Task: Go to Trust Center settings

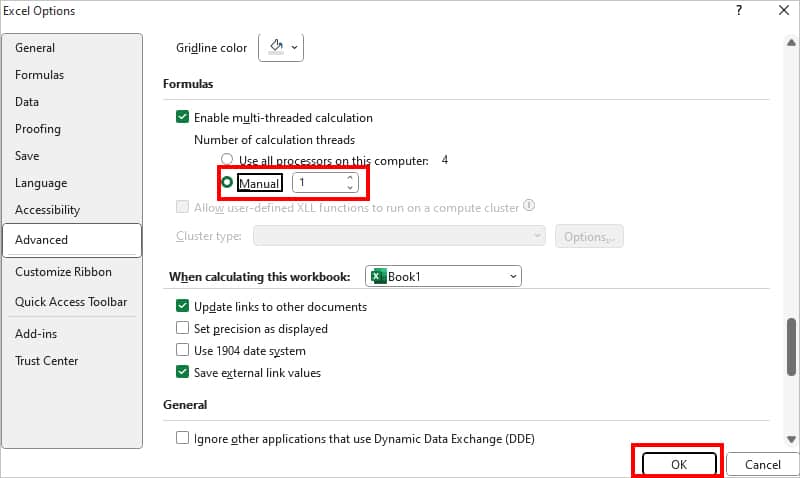Action: [x=46, y=361]
